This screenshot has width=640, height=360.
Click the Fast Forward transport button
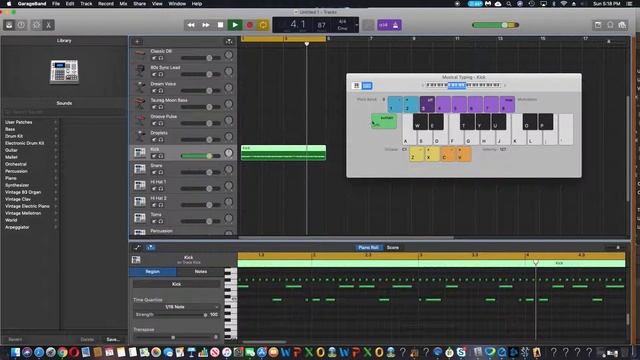(x=206, y=25)
